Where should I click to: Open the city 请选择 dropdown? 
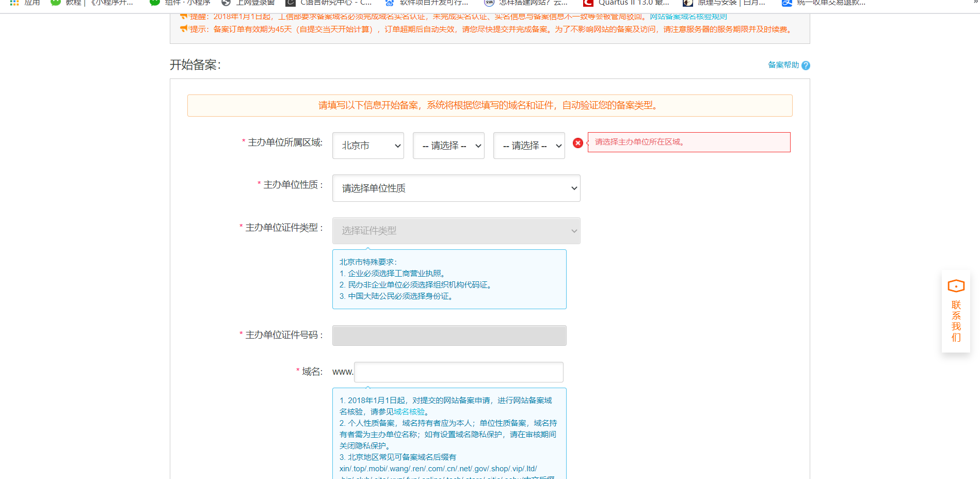448,146
